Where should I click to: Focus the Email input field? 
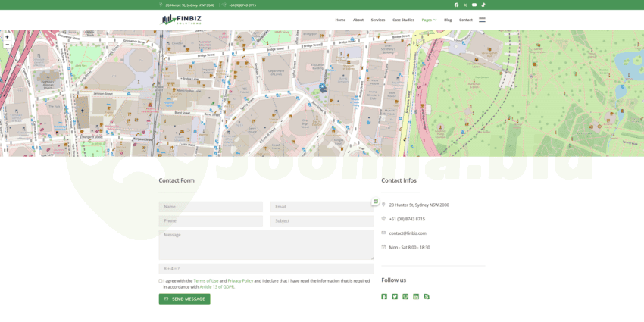(x=321, y=207)
